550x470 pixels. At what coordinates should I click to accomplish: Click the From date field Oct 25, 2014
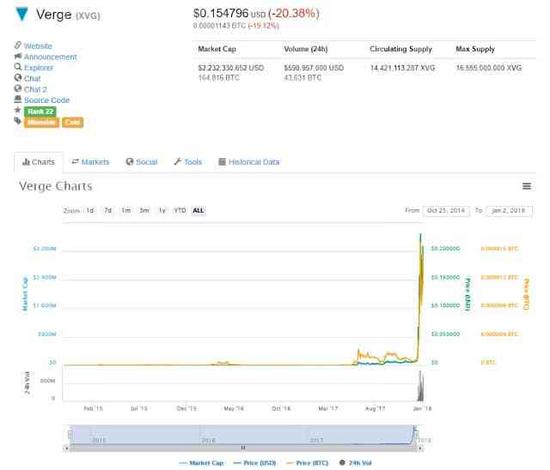click(x=446, y=210)
